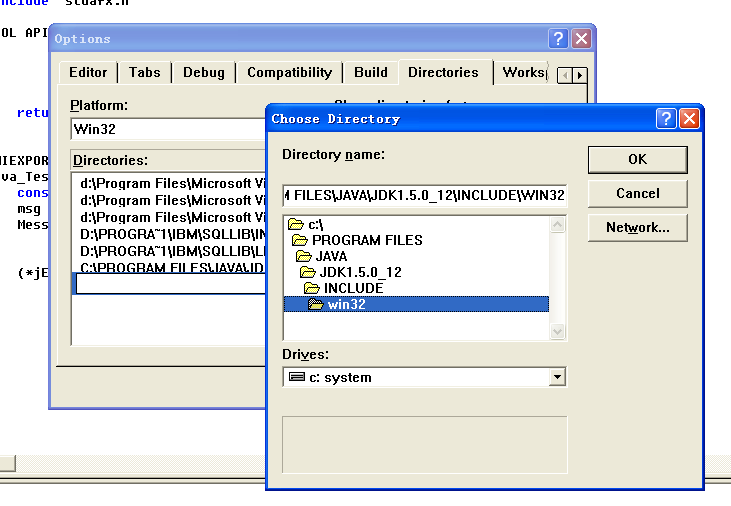This screenshot has width=731, height=506.
Task: Click the drive icon beside c: system
Action: point(297,377)
